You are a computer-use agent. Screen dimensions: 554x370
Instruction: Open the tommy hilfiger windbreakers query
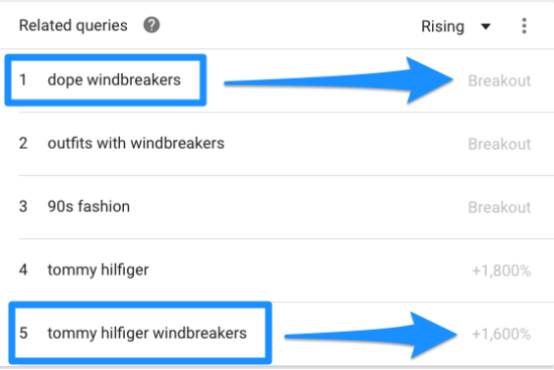[147, 333]
